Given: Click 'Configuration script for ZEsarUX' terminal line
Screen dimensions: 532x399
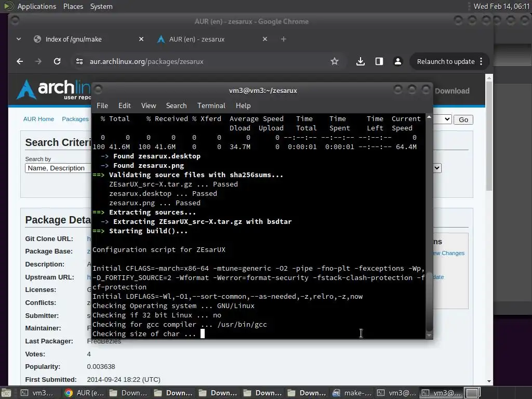Looking at the screenshot, I should [x=159, y=249].
